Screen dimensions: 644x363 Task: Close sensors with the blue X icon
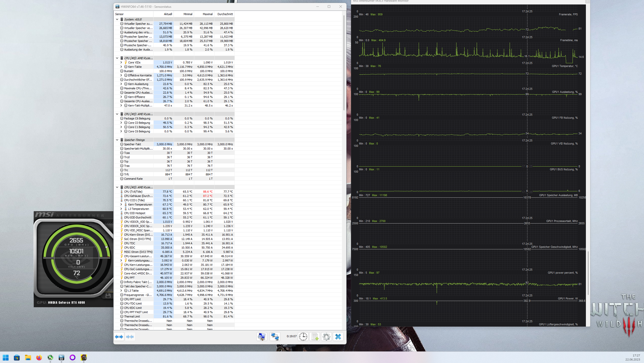pyautogui.click(x=338, y=337)
